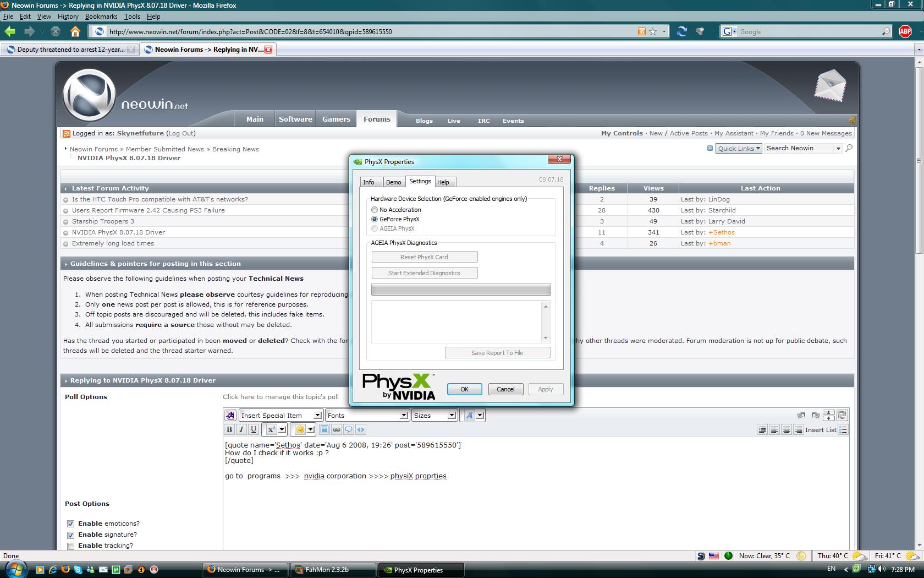Screen dimensions: 924x578
Task: Click the Reset PhysX Card button
Action: pos(424,257)
